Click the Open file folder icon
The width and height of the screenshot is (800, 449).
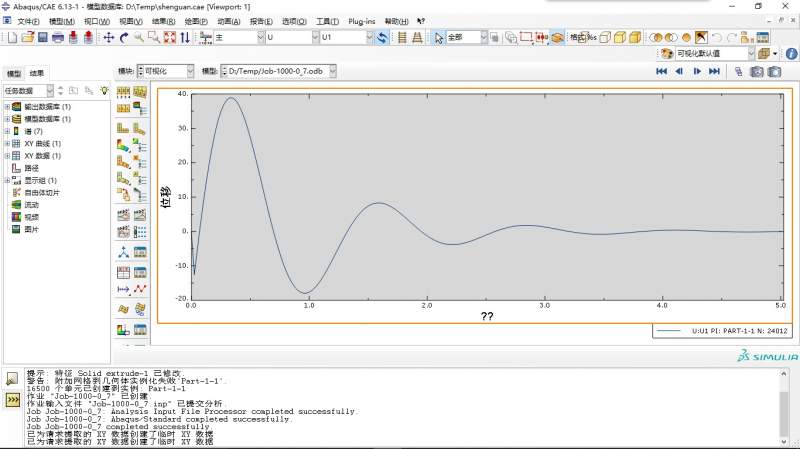coord(28,37)
